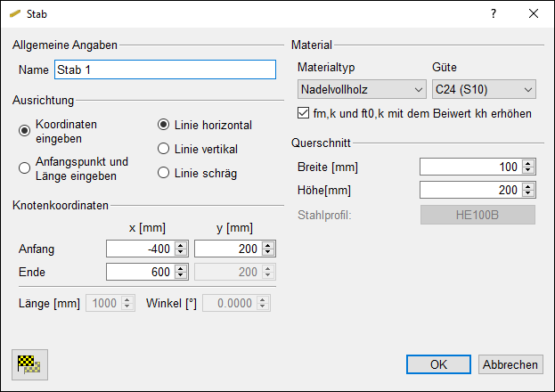Confirm dialog with OK button
The width and height of the screenshot is (555, 392).
click(x=438, y=364)
